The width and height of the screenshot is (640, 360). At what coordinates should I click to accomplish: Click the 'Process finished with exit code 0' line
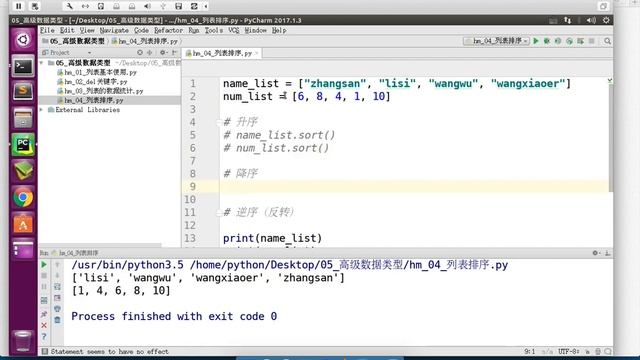[174, 316]
